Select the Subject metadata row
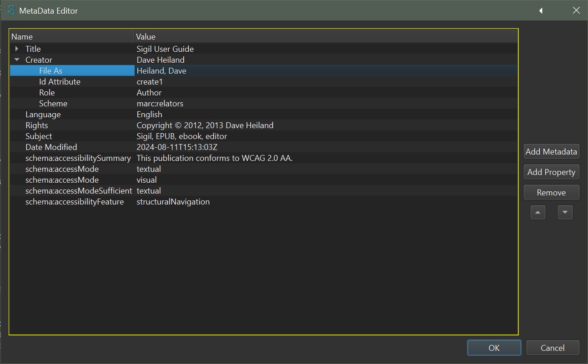This screenshot has height=364, width=588. point(264,136)
